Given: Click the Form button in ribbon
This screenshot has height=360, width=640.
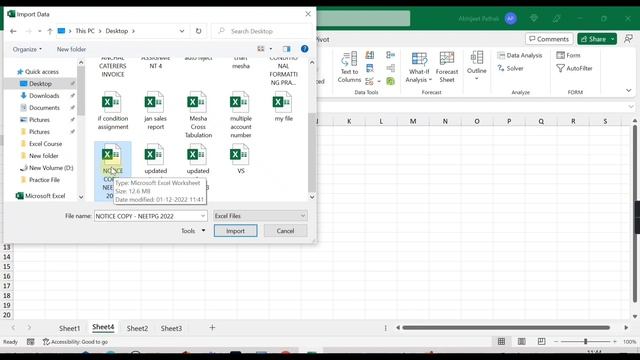Looking at the screenshot, I should pos(568,55).
